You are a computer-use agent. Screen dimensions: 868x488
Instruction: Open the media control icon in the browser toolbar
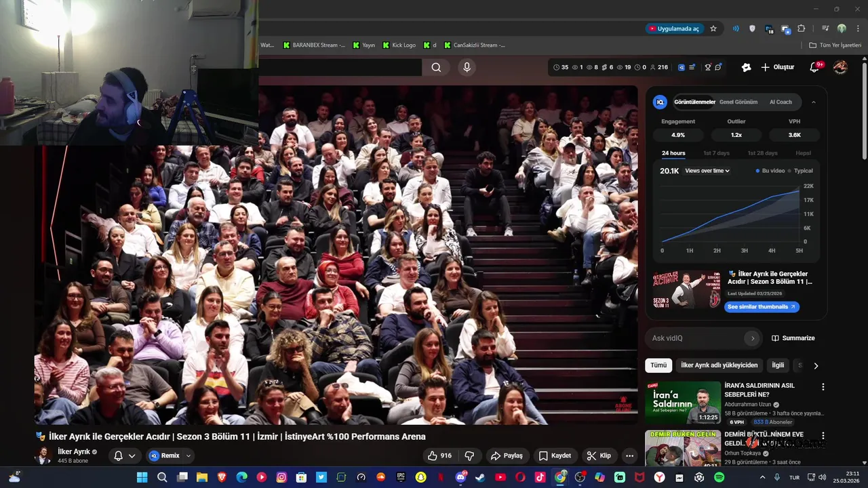[825, 28]
